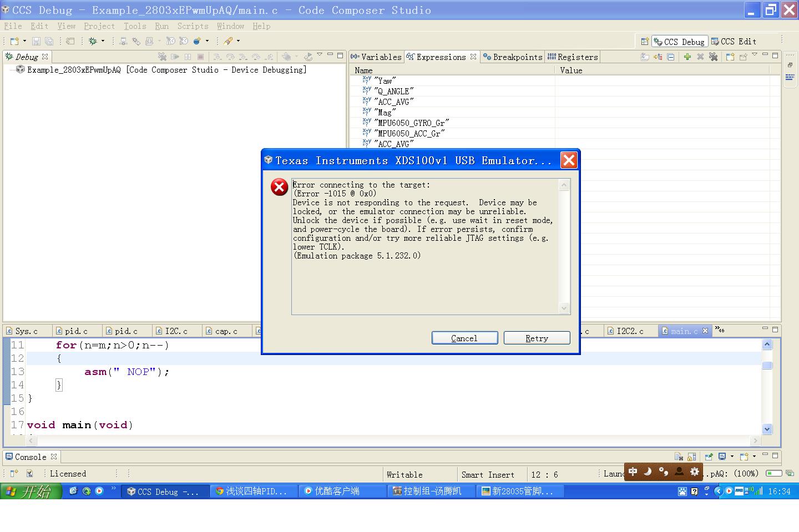This screenshot has height=532, width=799.
Task: Open the I2C.c editor tab
Action: pyautogui.click(x=176, y=331)
